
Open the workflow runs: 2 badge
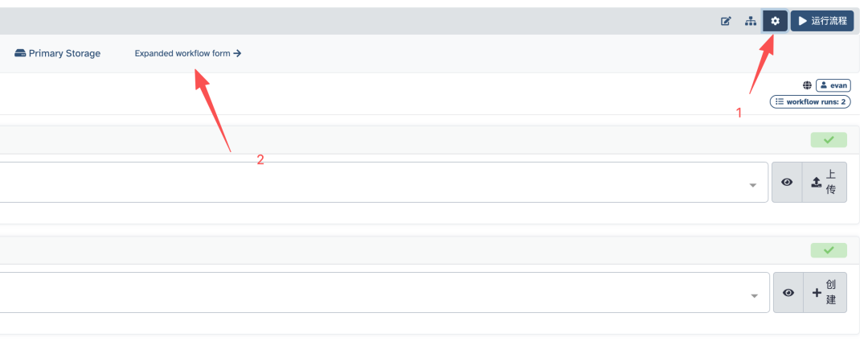click(x=810, y=102)
